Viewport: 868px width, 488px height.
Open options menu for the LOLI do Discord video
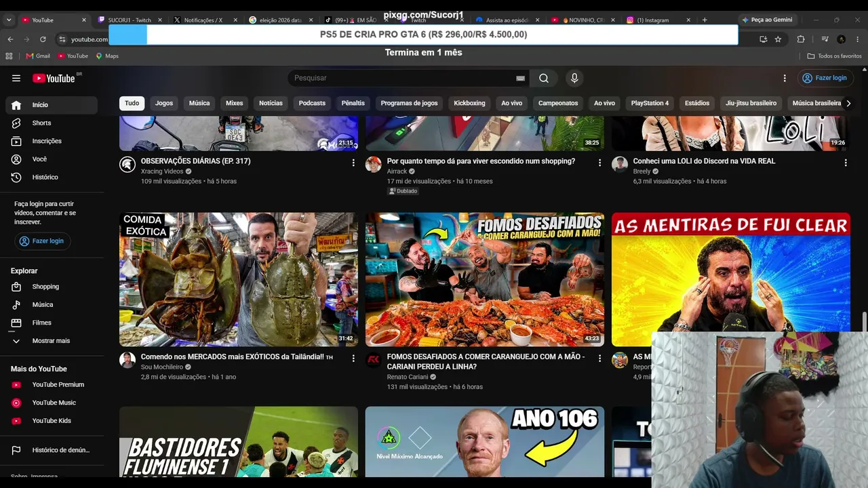846,163
